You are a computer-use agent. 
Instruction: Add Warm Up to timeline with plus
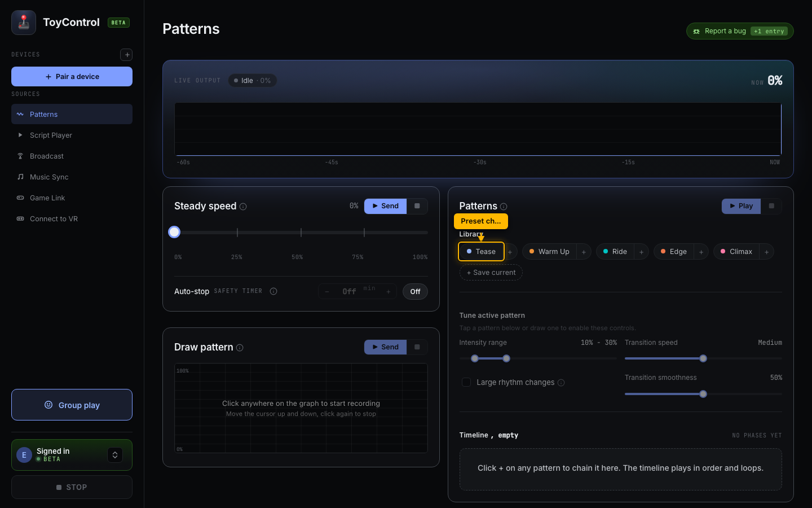[584, 252]
